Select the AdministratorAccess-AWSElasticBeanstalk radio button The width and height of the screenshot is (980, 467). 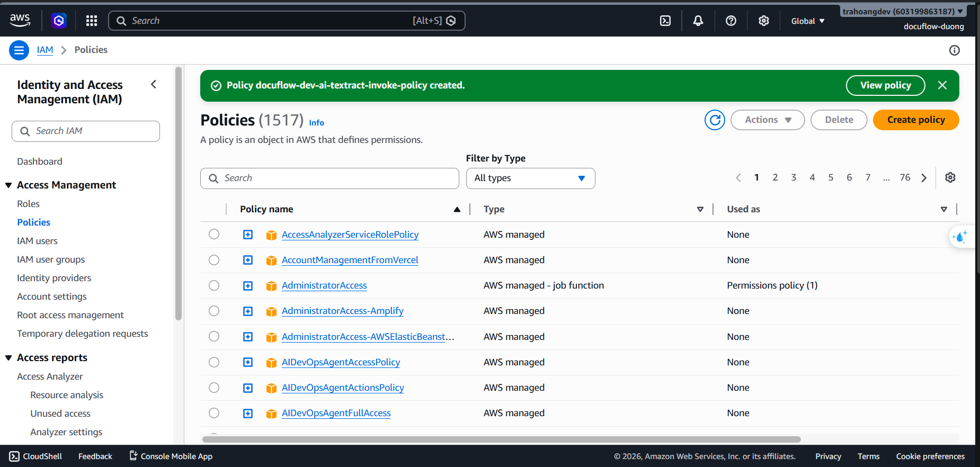click(x=214, y=336)
